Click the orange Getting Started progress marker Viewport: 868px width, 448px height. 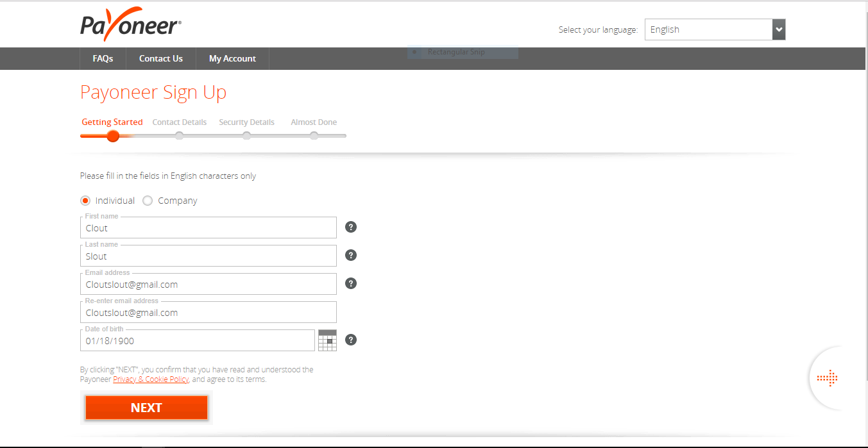pyautogui.click(x=113, y=136)
